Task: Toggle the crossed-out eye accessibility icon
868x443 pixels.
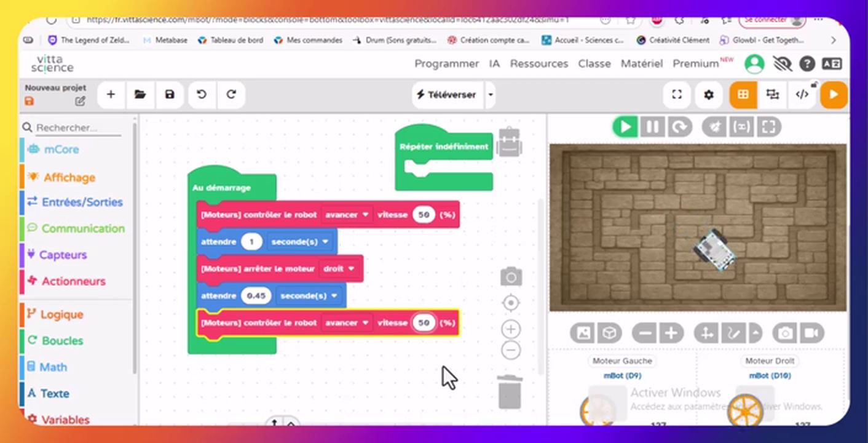Action: coord(782,63)
